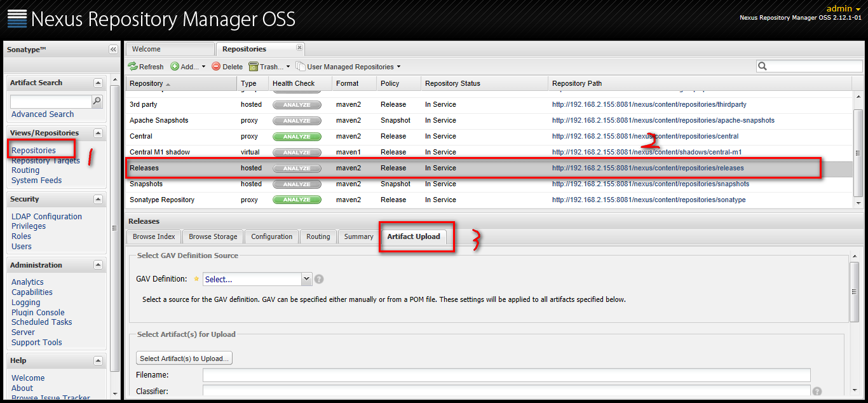Open Plugin Console link

coord(38,313)
